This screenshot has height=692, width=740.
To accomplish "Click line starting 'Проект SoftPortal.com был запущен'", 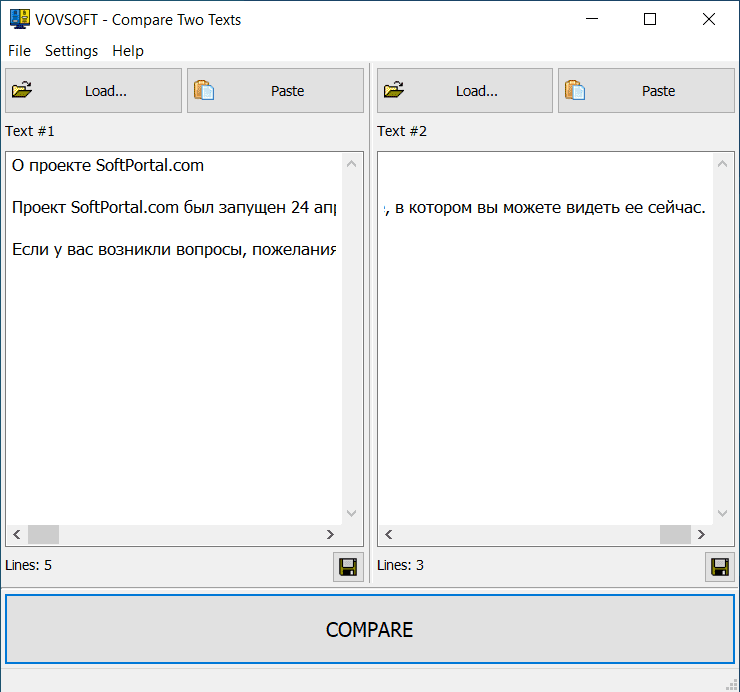I will click(x=174, y=207).
